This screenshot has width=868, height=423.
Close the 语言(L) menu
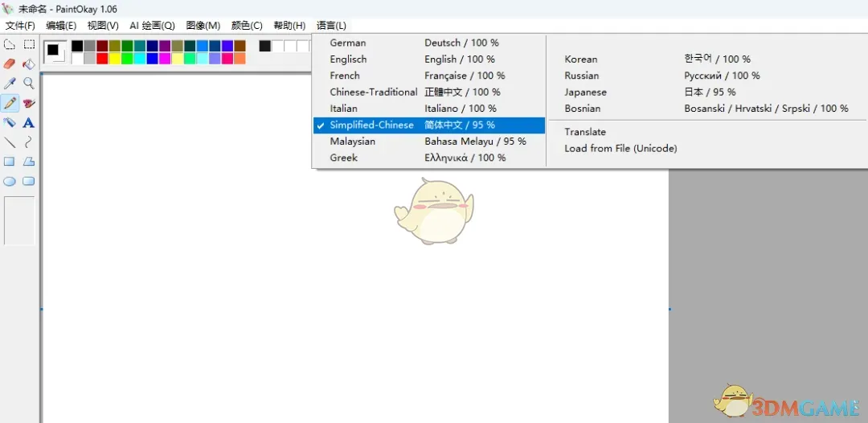[x=332, y=26]
